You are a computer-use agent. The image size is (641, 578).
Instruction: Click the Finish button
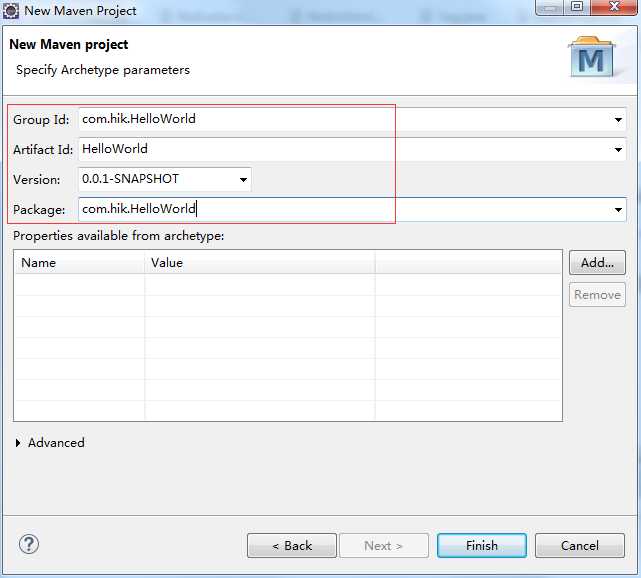pos(482,545)
